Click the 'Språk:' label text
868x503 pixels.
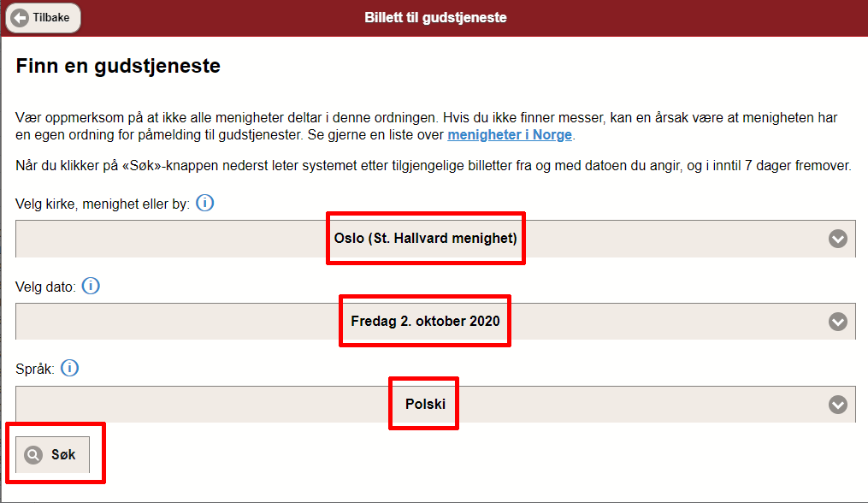(35, 370)
